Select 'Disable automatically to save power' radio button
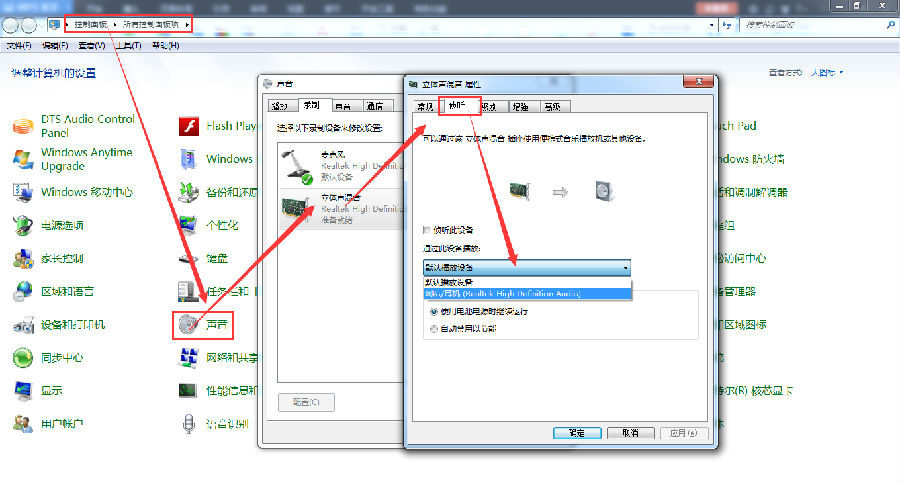900x482 pixels. click(432, 327)
